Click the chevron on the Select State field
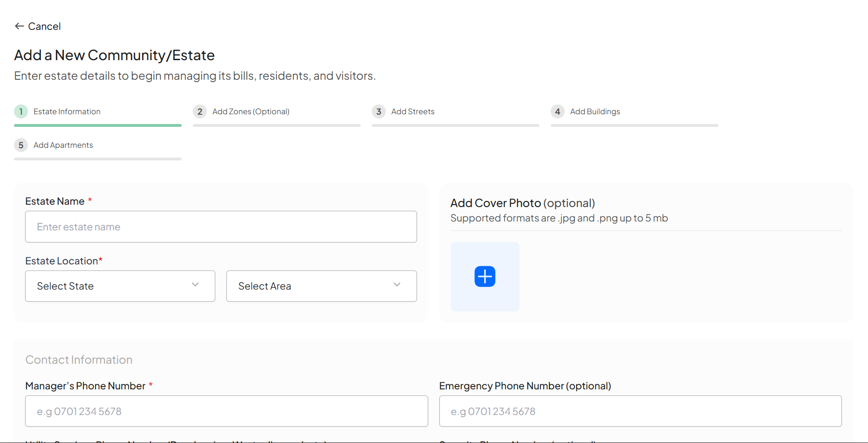This screenshot has width=868, height=443. pos(195,284)
